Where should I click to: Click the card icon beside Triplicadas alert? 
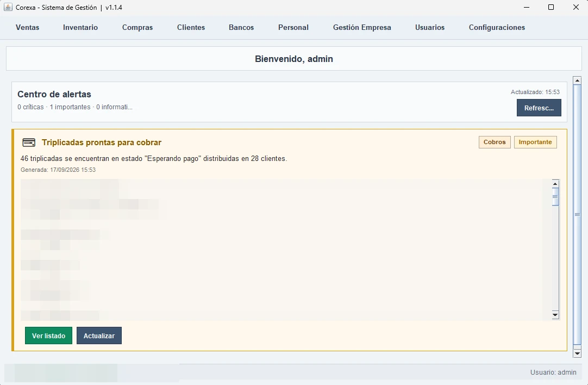pos(29,142)
